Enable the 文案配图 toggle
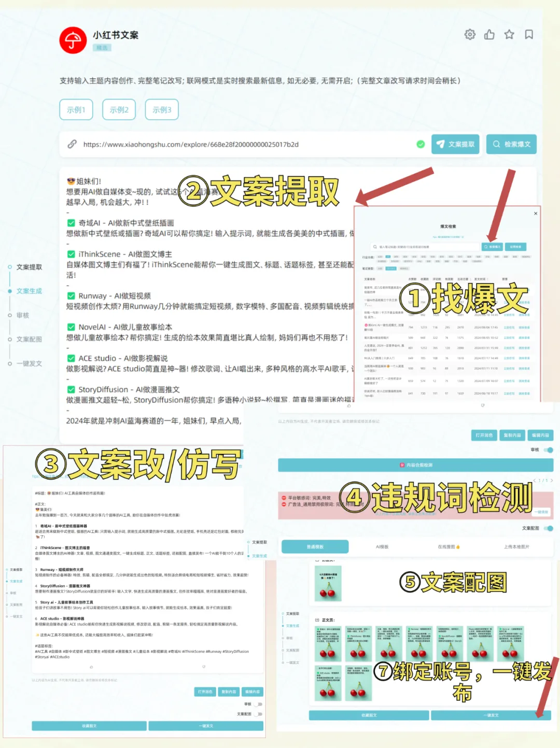Screen dimensions: 560x748 tap(549, 528)
